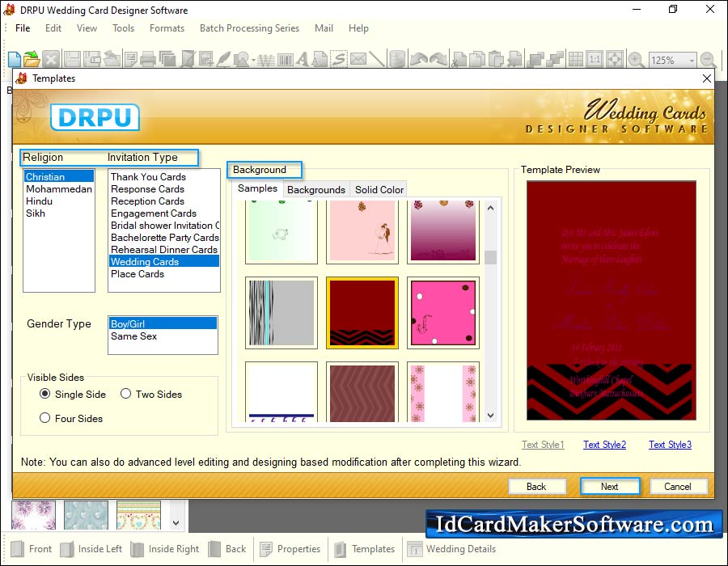Open the File menu

(23, 28)
